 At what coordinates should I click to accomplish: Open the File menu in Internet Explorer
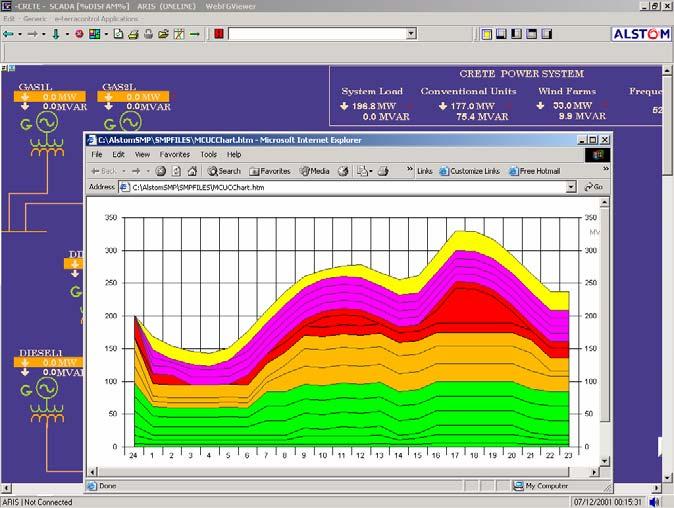pos(97,154)
